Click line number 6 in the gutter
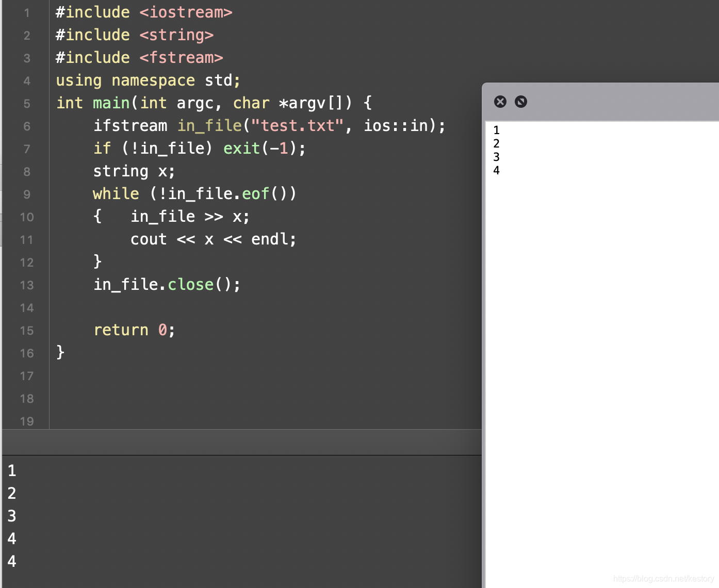719x588 pixels. point(27,126)
